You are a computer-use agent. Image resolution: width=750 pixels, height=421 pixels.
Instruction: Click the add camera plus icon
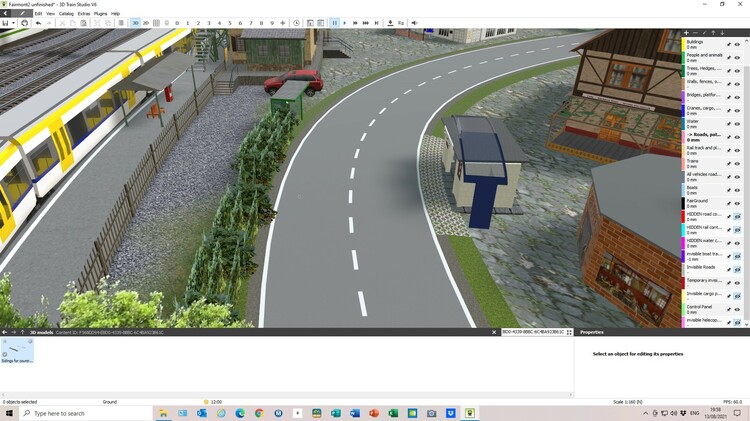pyautogui.click(x=283, y=23)
